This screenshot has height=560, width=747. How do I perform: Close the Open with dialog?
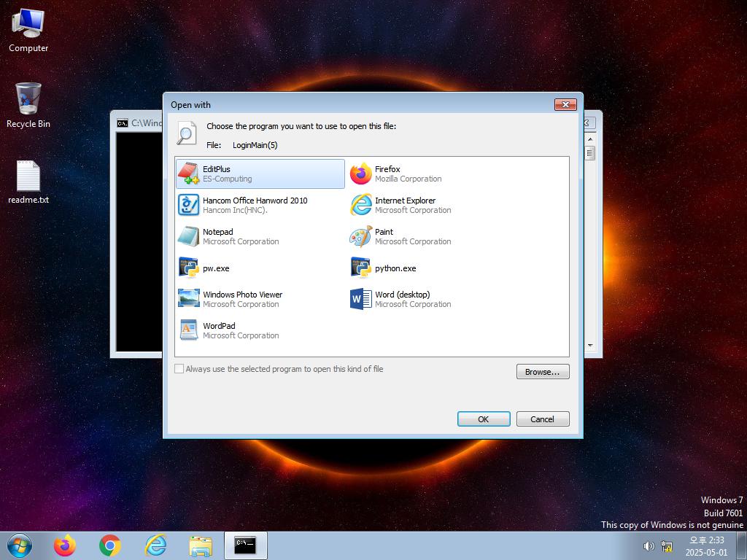tap(565, 104)
